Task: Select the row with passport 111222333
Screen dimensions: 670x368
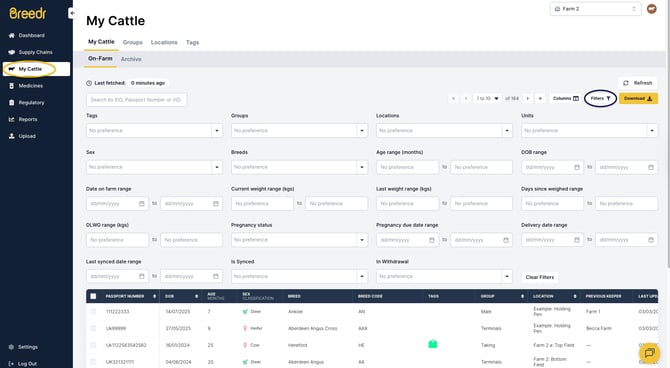Action: point(93,312)
